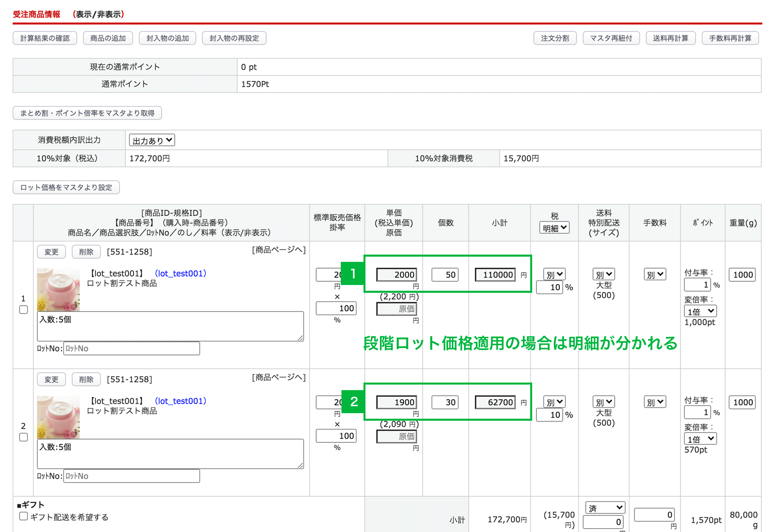Open 商品ページへ link for first product
774x532 pixels.
(279, 250)
